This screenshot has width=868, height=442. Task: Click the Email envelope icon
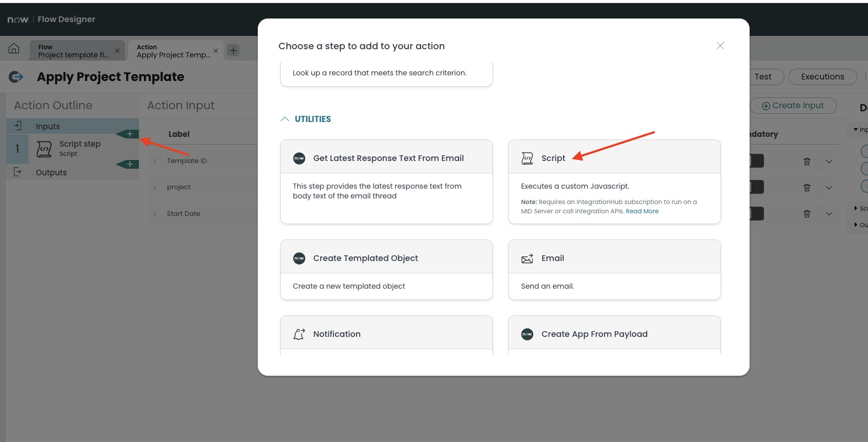(x=527, y=258)
